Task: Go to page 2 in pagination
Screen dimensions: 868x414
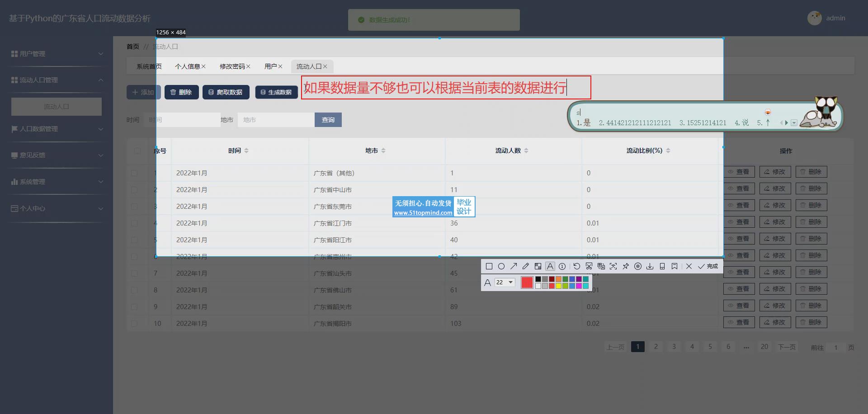Action: 656,347
